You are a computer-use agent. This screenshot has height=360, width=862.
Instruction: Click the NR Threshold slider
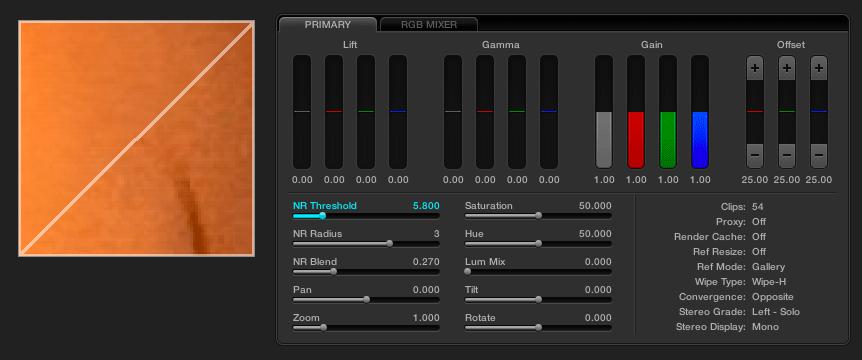(x=366, y=216)
